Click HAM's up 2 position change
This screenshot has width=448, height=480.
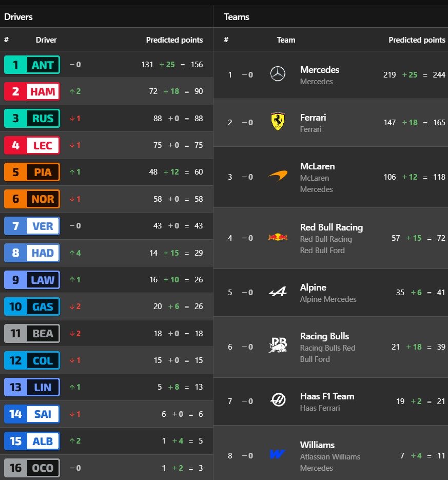pos(75,91)
